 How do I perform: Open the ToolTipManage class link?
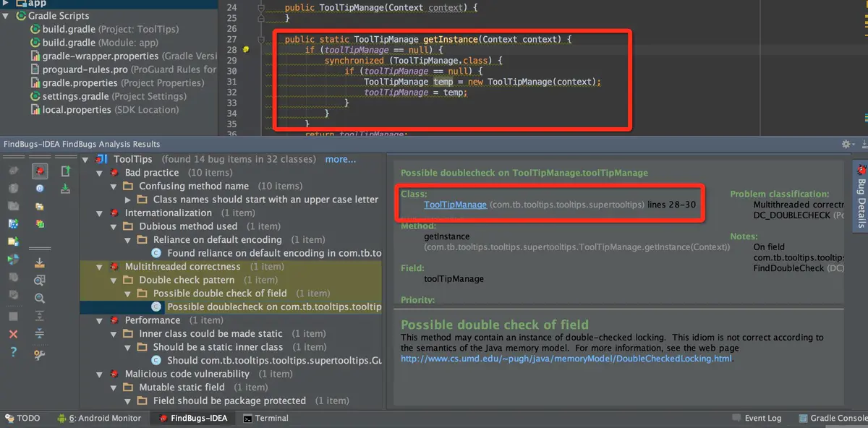[455, 205]
